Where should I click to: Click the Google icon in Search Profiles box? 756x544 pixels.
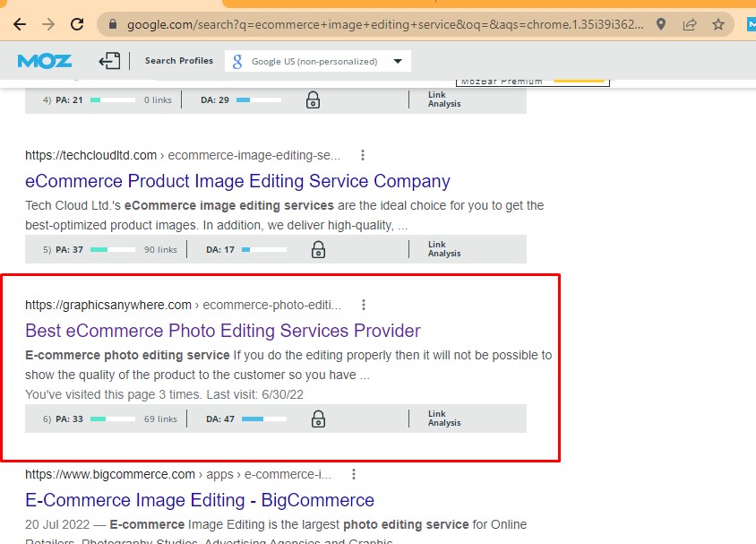(x=237, y=61)
